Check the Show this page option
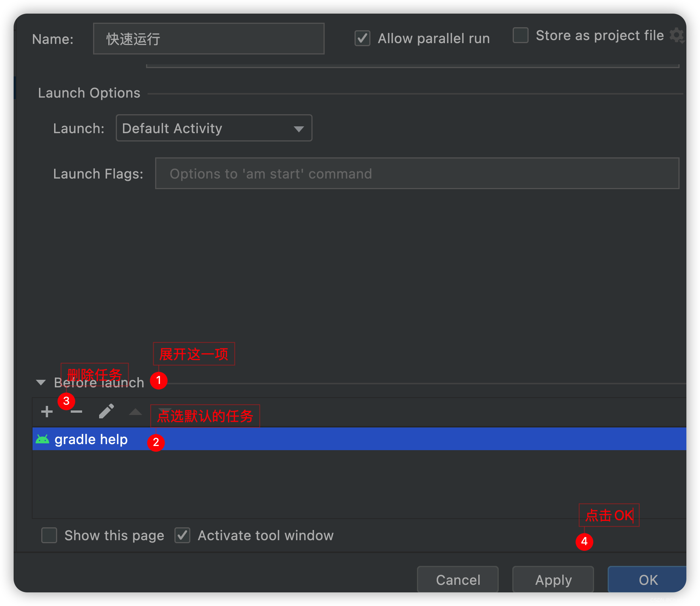Screen dimensions: 700x606 (x=49, y=535)
